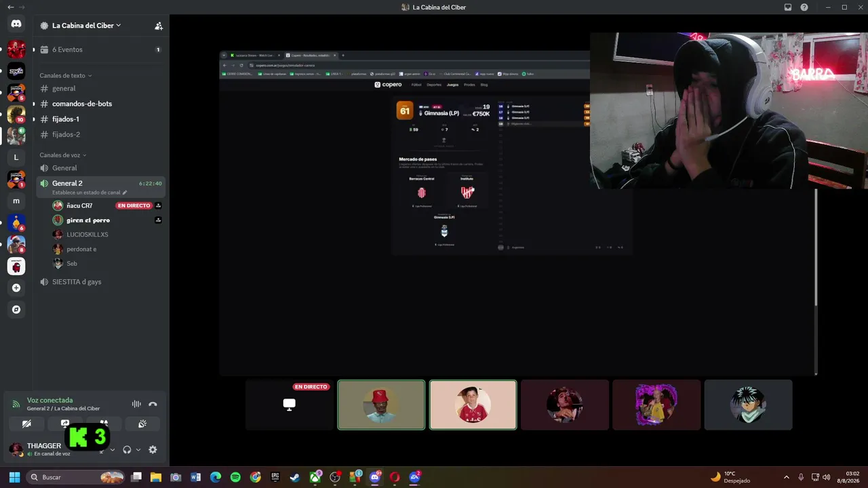Open Task View on the taskbar
The height and width of the screenshot is (488, 868).
136,477
